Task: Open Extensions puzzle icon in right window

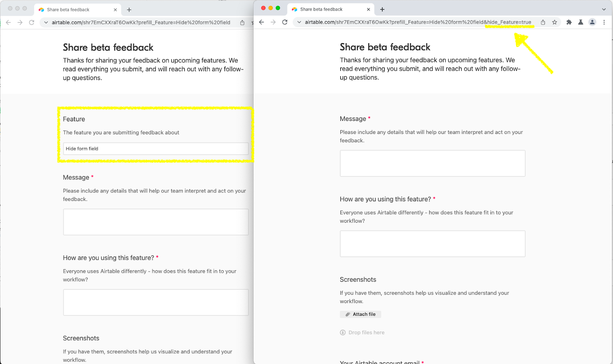Action: [569, 22]
